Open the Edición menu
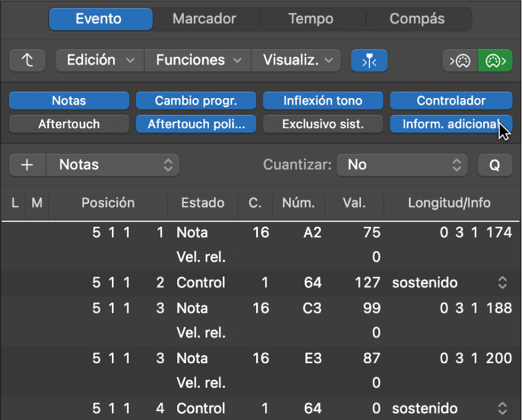 coord(99,60)
